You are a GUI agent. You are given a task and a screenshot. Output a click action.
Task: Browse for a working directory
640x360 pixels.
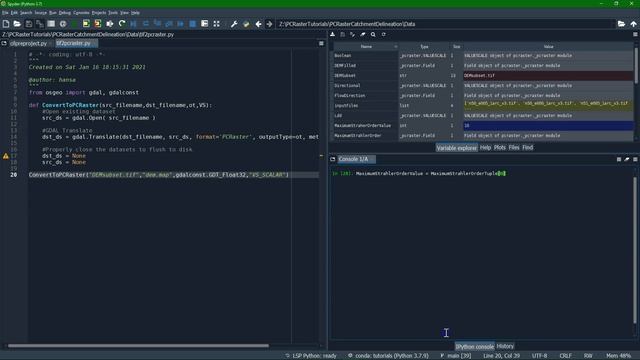click(x=621, y=24)
